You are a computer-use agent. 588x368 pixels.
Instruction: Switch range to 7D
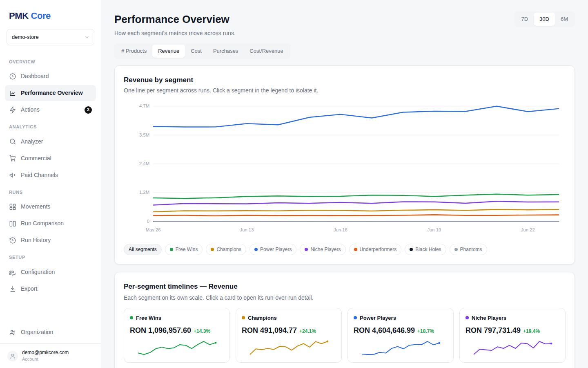[525, 19]
